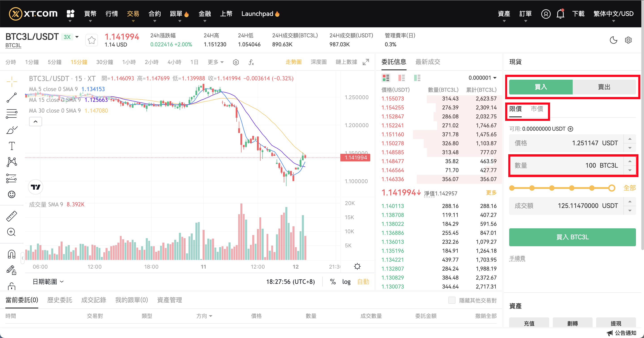Image resolution: width=644 pixels, height=338 pixels.
Task: Click the More link in order book
Action: [491, 193]
